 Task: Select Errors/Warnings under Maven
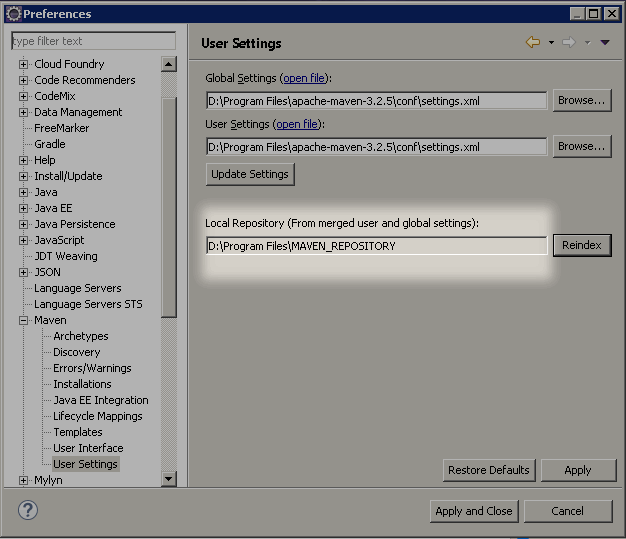92,368
